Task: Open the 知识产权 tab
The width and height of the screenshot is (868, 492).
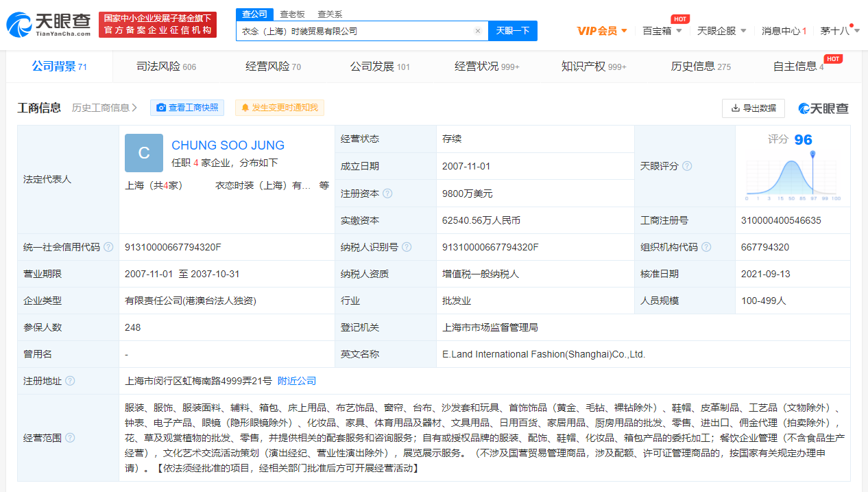Action: [594, 67]
